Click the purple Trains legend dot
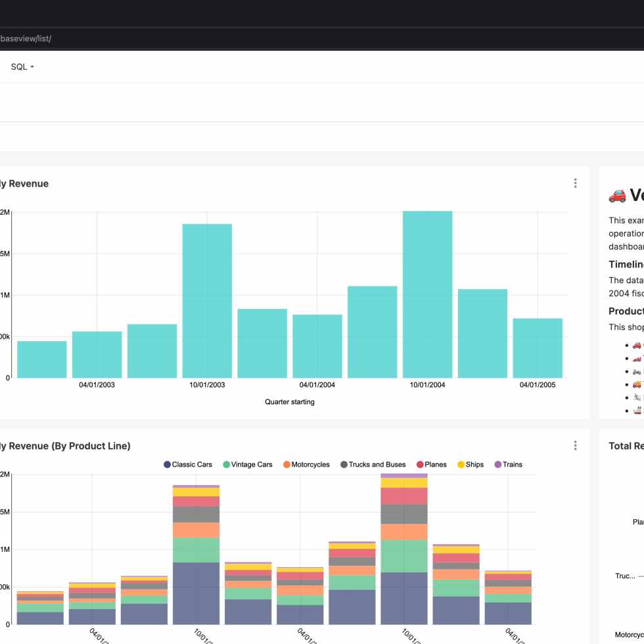The height and width of the screenshot is (644, 644). tap(497, 465)
